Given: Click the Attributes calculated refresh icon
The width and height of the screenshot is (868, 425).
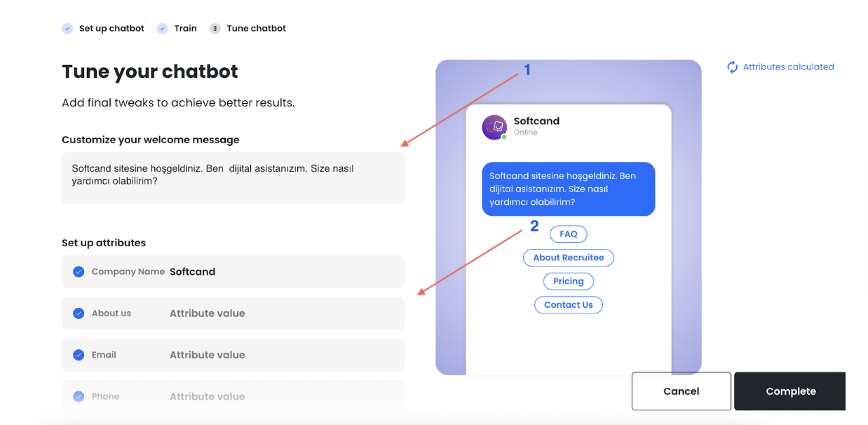Looking at the screenshot, I should pyautogui.click(x=732, y=67).
